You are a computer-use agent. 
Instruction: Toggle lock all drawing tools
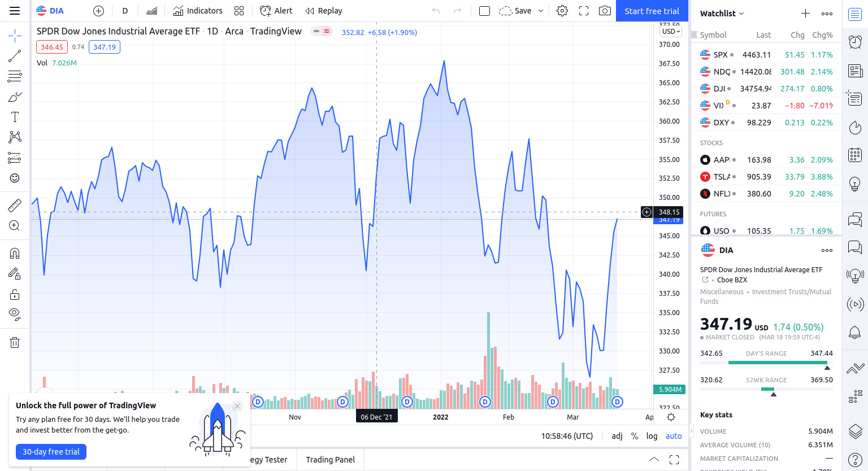[15, 294]
